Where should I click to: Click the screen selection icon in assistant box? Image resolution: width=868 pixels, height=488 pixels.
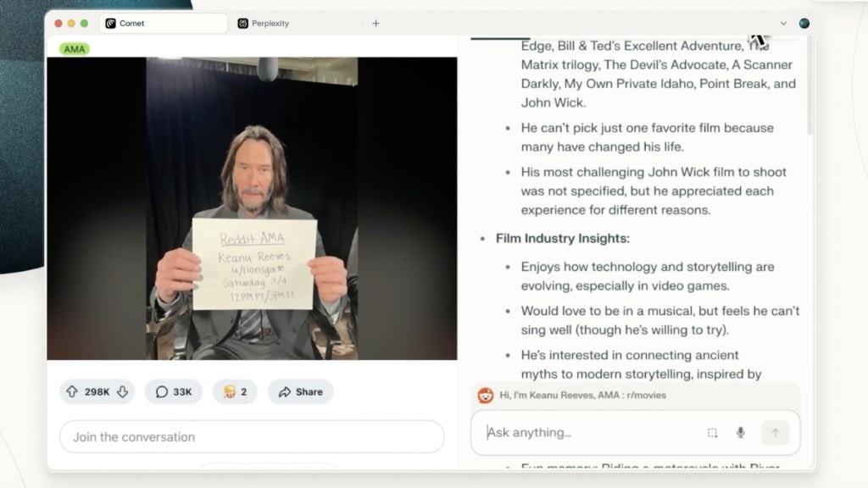[x=712, y=433]
